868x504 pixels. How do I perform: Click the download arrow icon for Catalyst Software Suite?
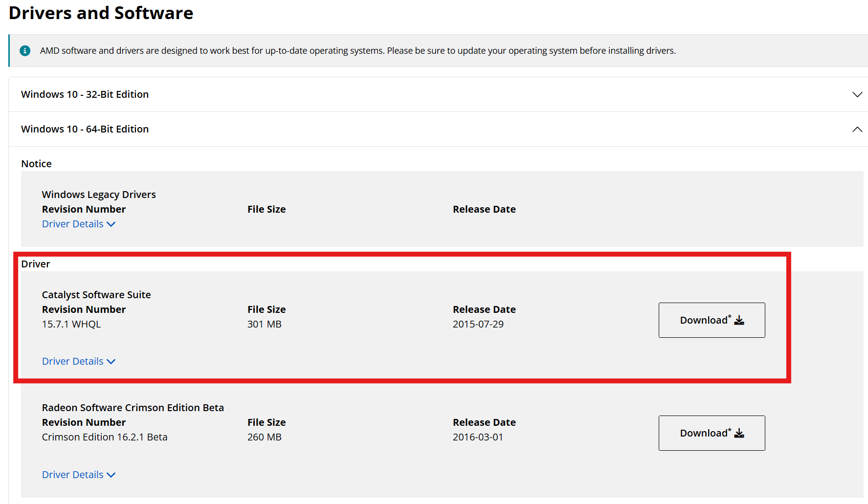[x=739, y=320]
